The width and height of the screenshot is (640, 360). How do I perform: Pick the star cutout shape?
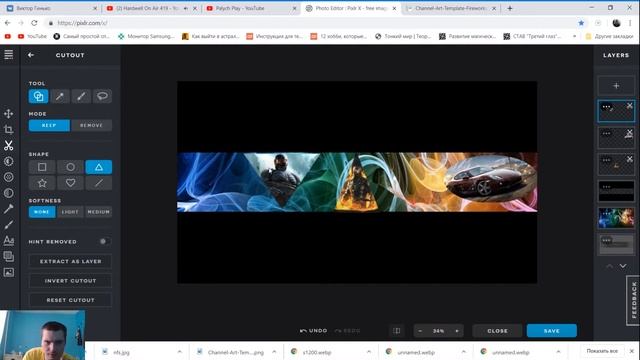[42, 183]
